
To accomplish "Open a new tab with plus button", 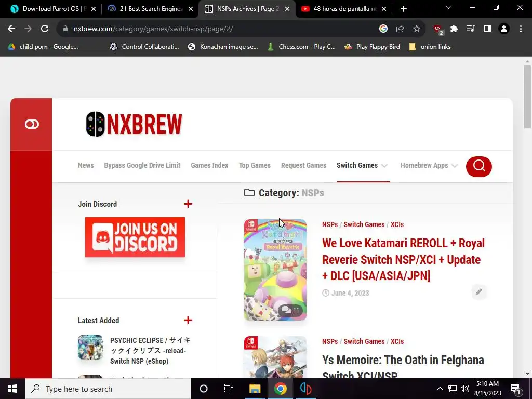I will pos(403,9).
